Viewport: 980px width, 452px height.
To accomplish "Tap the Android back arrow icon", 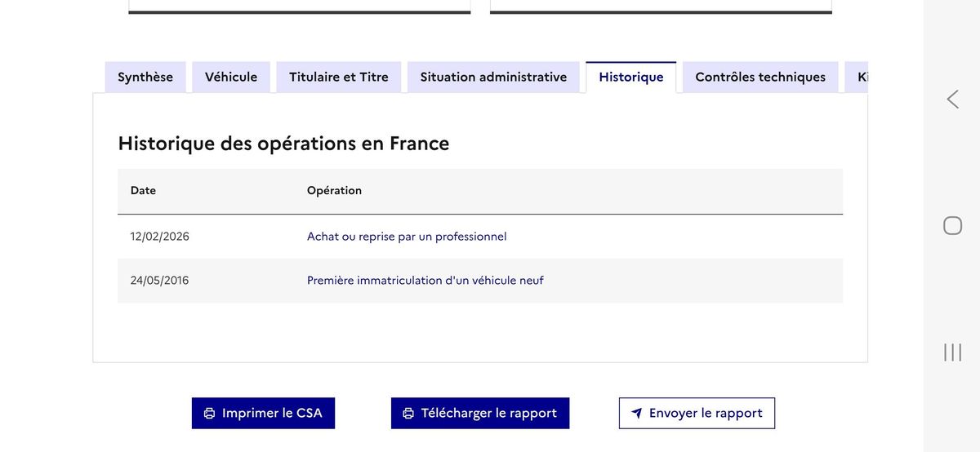I will pos(952,100).
